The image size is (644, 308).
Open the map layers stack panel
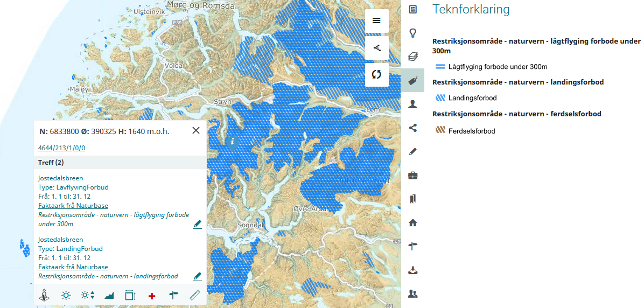(x=413, y=57)
